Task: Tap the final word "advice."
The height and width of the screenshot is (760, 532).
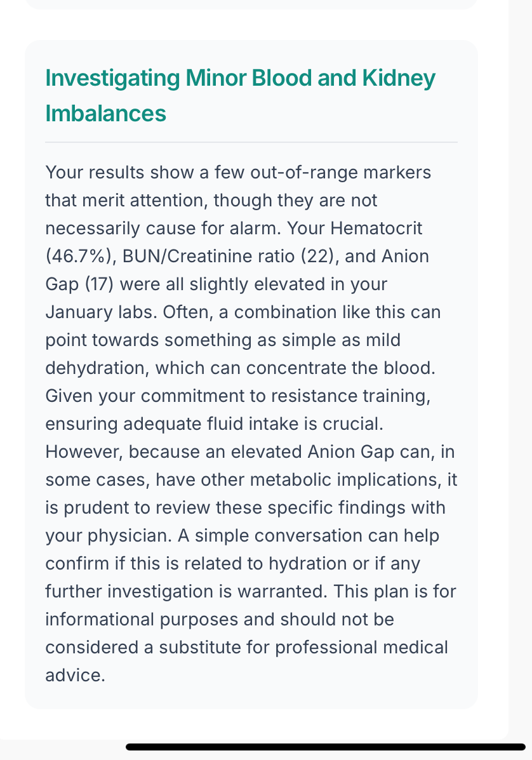Action: 75,675
